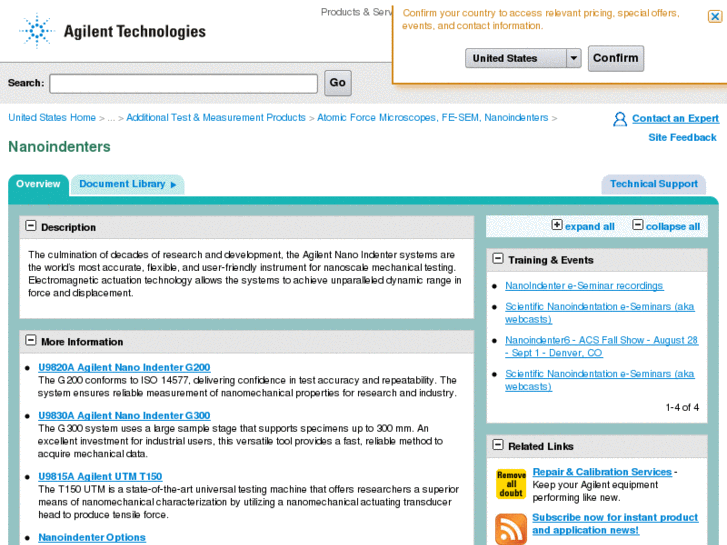Open the Technical Support tab
Image resolution: width=727 pixels, height=545 pixels.
coord(654,184)
